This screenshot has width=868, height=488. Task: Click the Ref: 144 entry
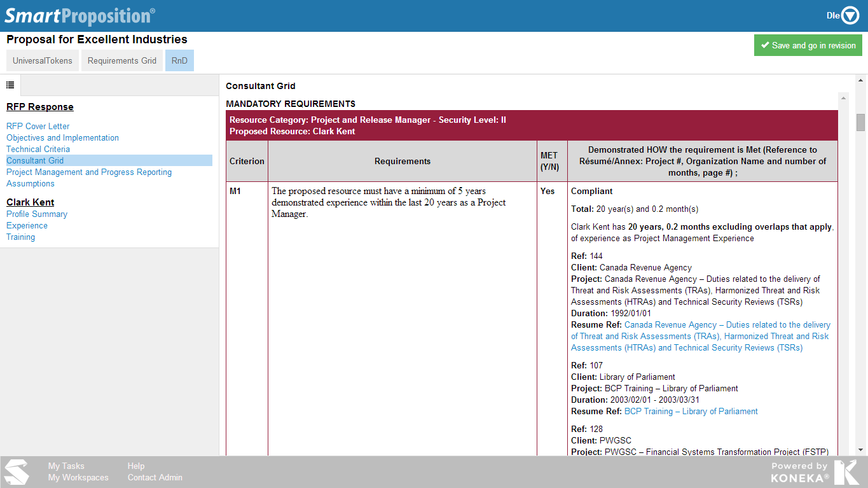click(587, 256)
